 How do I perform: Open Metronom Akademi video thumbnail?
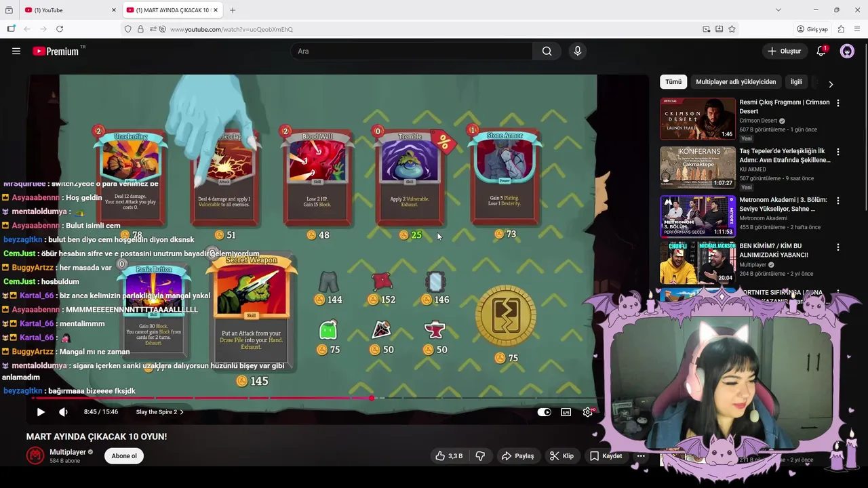click(698, 216)
